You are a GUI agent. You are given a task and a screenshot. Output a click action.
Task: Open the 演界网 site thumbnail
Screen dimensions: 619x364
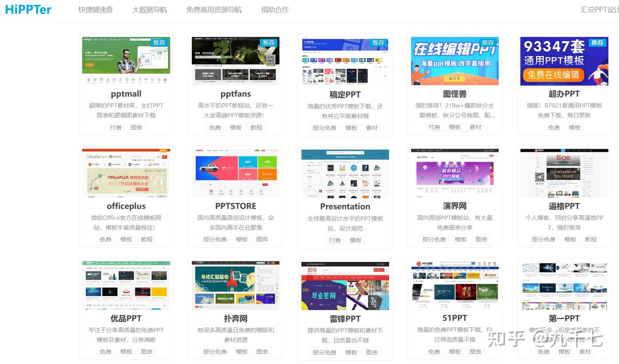point(455,173)
